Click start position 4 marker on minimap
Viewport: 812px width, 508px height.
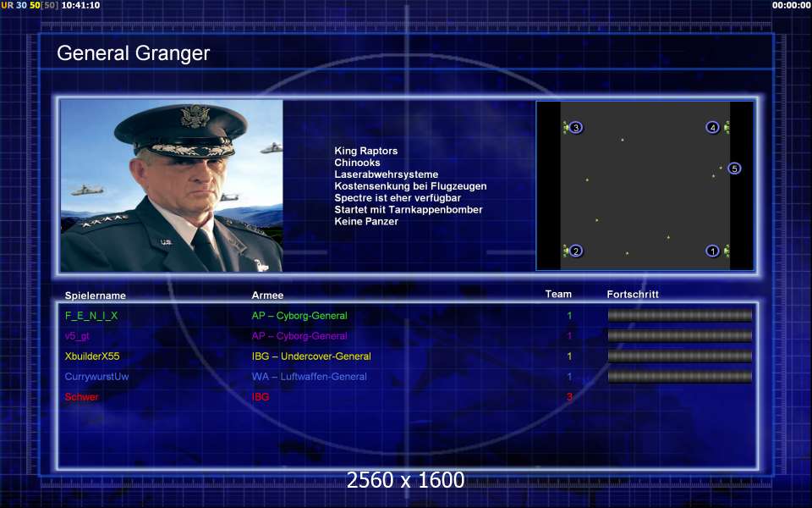coord(712,127)
